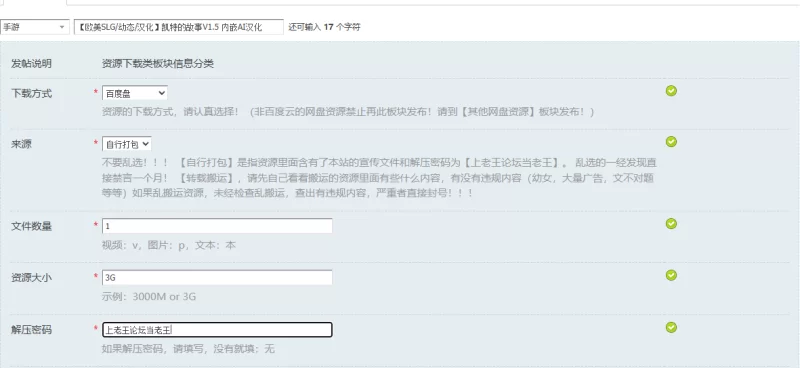Image resolution: width=800 pixels, height=368 pixels.
Task: Click the green check icon for 解压密码
Action: (x=671, y=327)
